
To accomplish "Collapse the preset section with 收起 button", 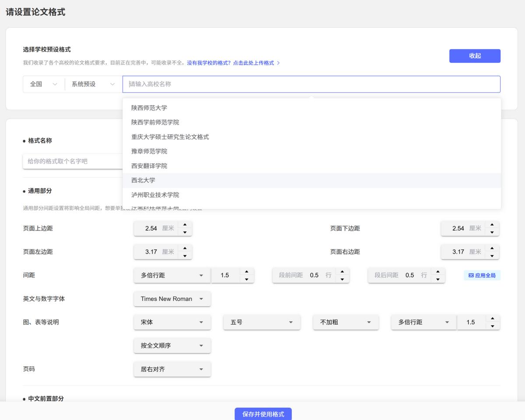I will (x=475, y=56).
